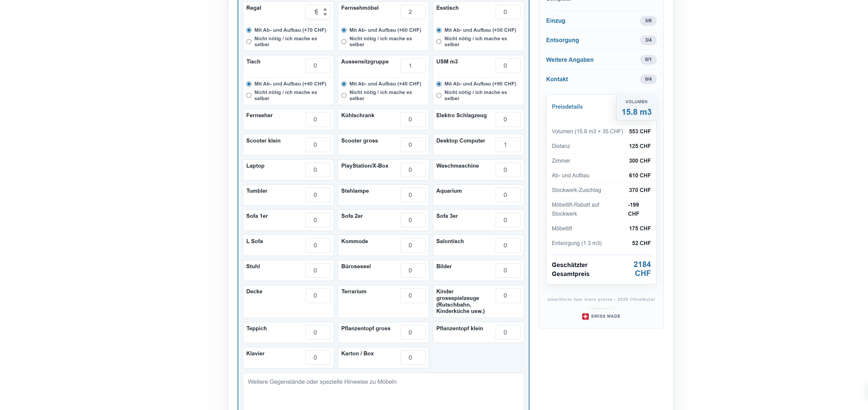
Task: Focus the Aussensitzgruppe quantity field
Action: (413, 66)
